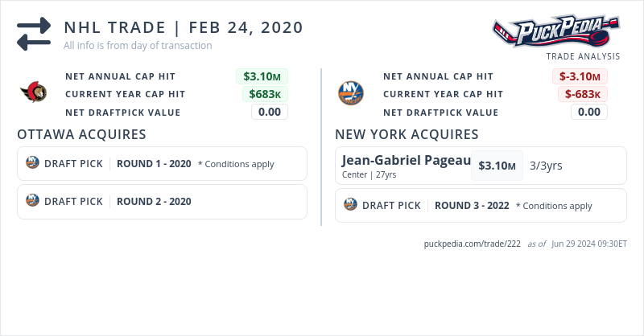Image resolution: width=644 pixels, height=336 pixels.
Task: Click the Ottawa Senators team logo
Action: (34, 92)
